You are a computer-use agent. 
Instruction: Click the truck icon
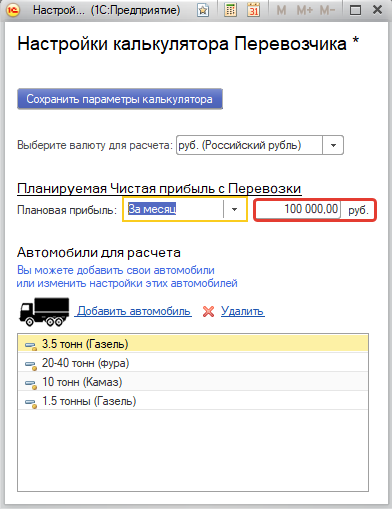coord(44,311)
